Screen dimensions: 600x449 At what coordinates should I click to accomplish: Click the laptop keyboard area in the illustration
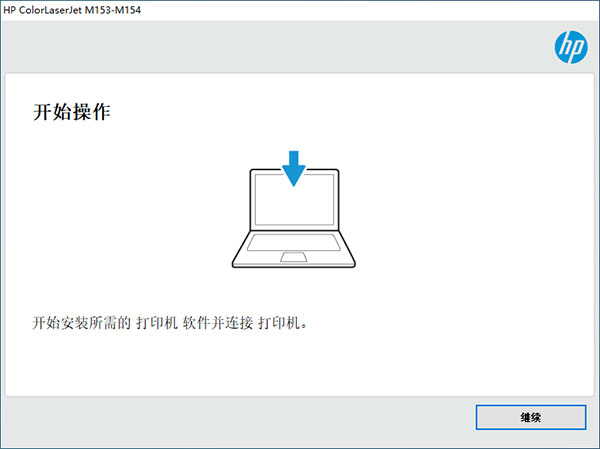pyautogui.click(x=293, y=242)
